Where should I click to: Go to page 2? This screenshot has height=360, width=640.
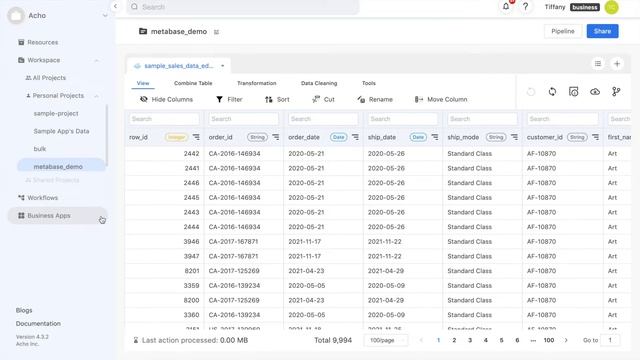(454, 340)
